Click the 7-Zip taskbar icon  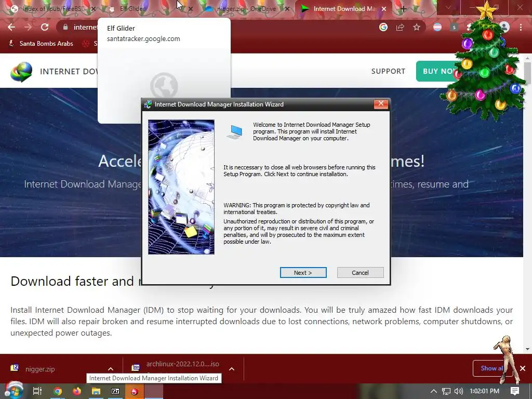[115, 391]
